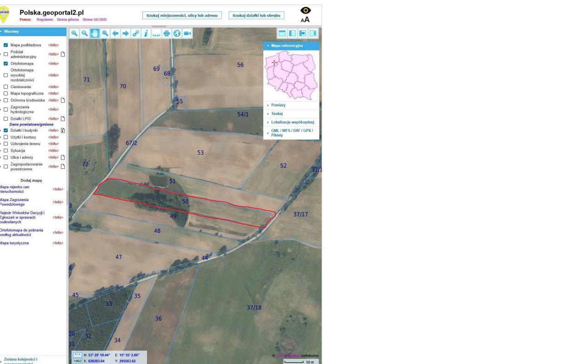Go to next map view arrow

point(125,33)
